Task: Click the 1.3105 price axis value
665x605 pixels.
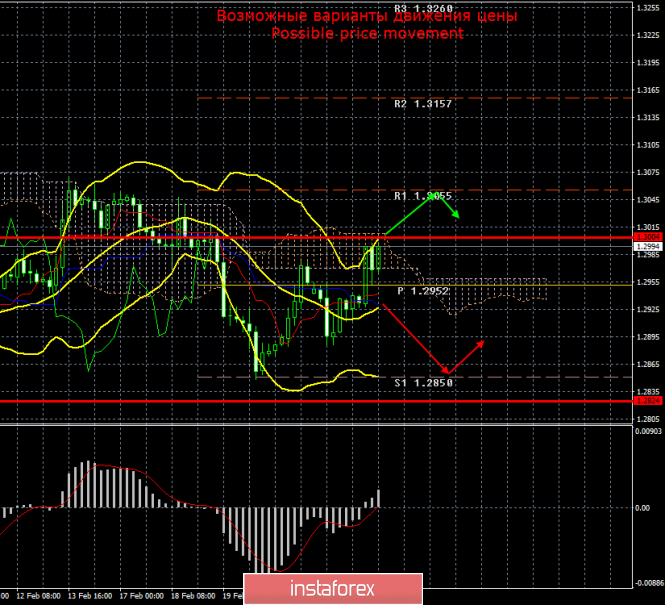Action: (648, 145)
